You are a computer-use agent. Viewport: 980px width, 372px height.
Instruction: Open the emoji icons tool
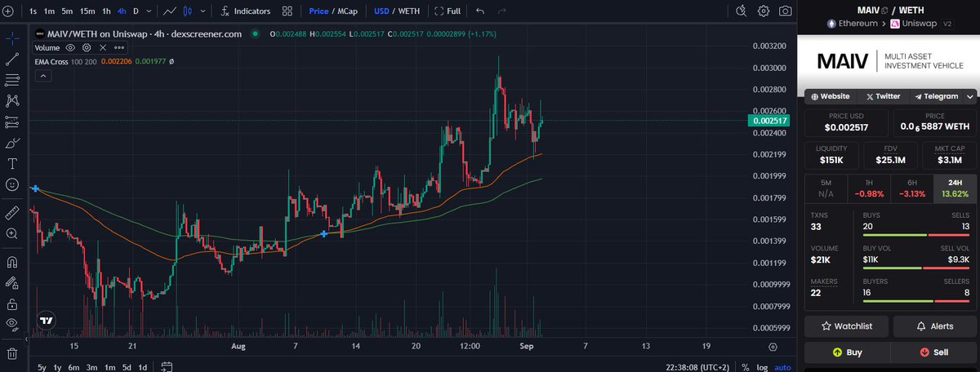tap(12, 184)
